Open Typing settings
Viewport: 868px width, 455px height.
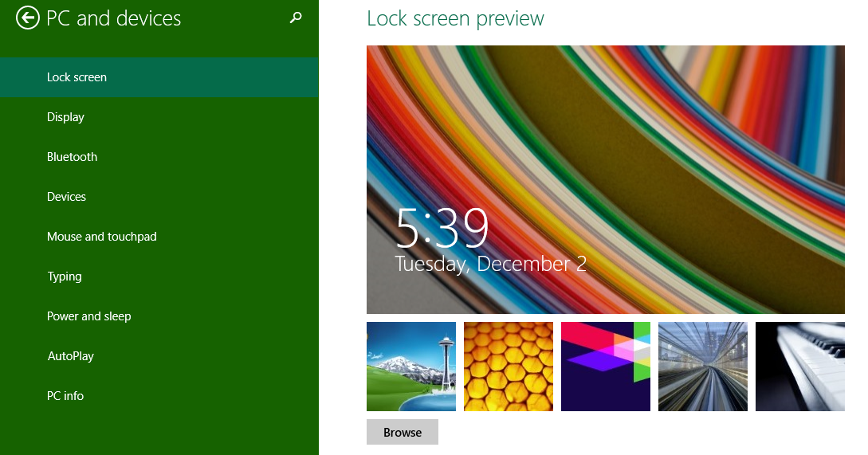[159, 277]
